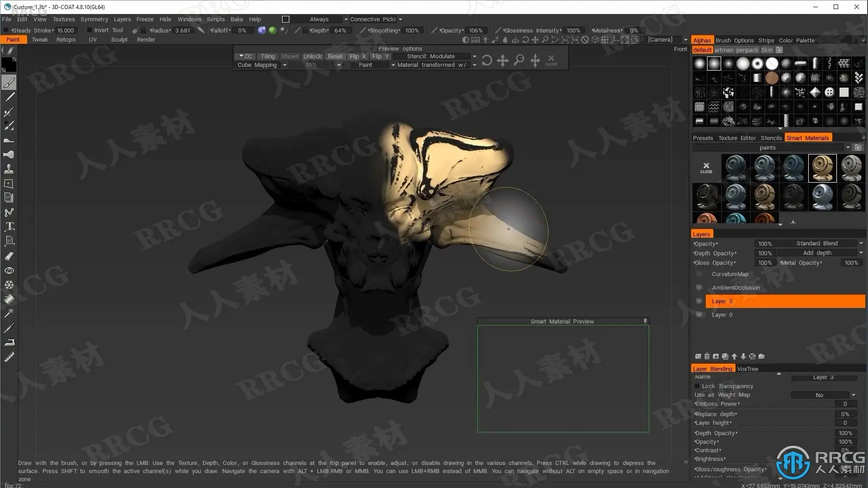Click the Flip X button
The height and width of the screenshot is (488, 868).
tap(357, 56)
